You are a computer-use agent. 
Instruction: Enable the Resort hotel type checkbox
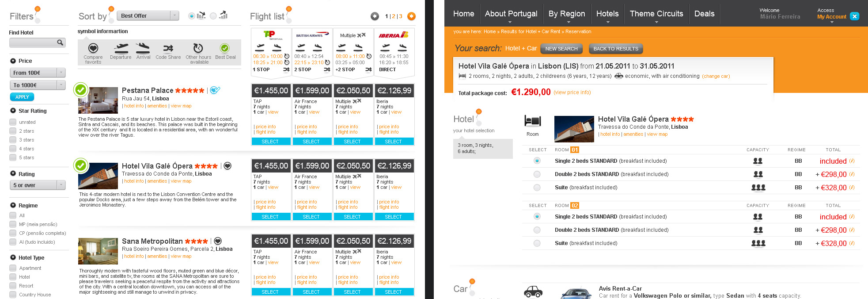[13, 286]
